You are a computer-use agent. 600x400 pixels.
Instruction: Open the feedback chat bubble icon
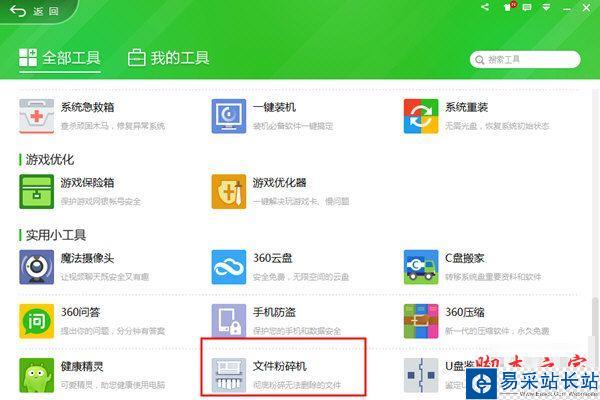[527, 7]
